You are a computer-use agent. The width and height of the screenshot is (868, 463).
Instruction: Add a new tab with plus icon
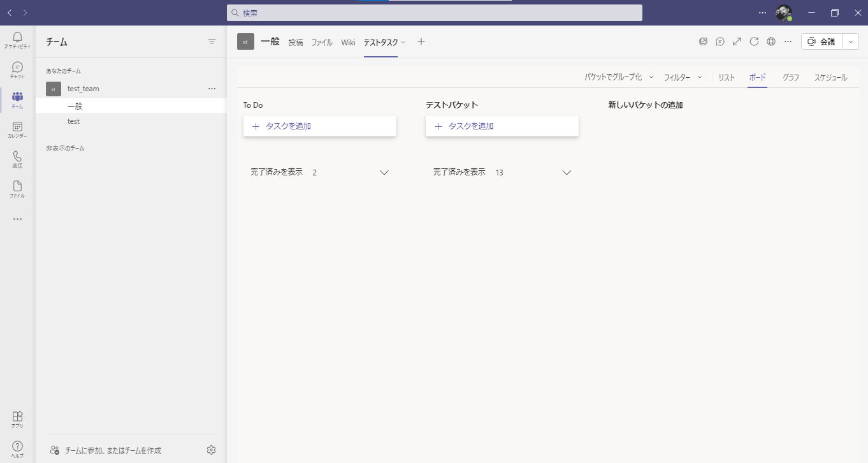[421, 41]
